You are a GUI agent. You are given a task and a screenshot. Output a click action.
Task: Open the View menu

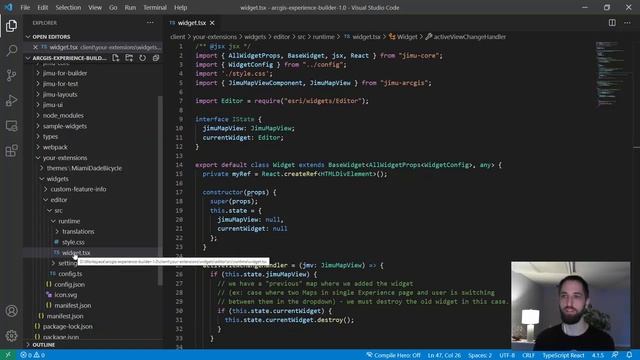[x=95, y=7]
